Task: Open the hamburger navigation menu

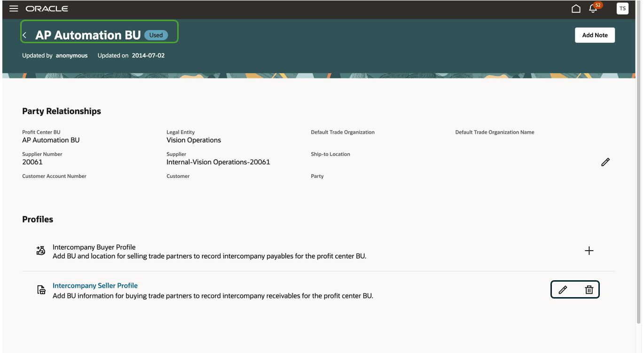Action: pyautogui.click(x=14, y=8)
